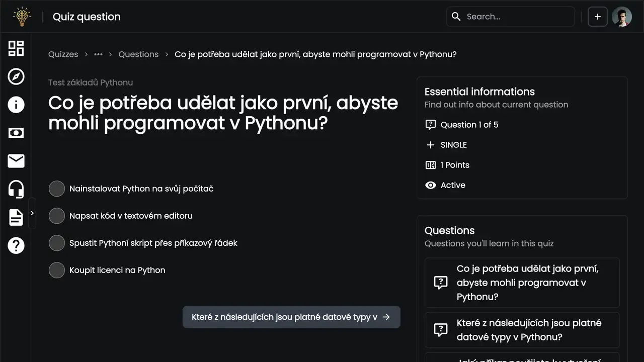Go to next question about datové typy
Screen dimensions: 644x362
291,317
